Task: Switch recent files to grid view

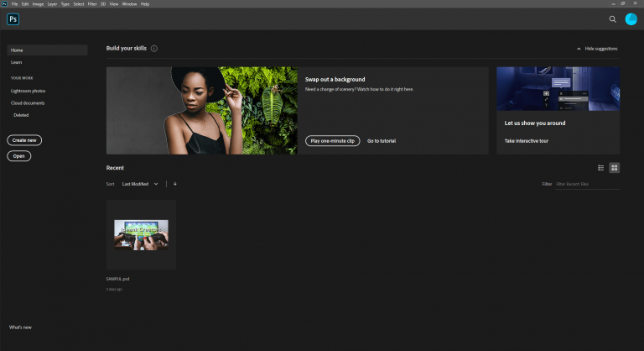Action: (x=614, y=168)
